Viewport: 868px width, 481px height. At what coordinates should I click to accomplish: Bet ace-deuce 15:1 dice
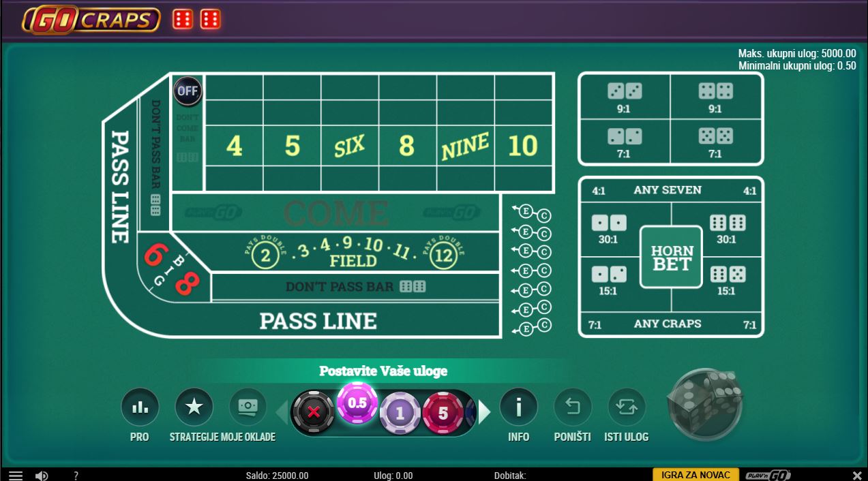click(609, 281)
